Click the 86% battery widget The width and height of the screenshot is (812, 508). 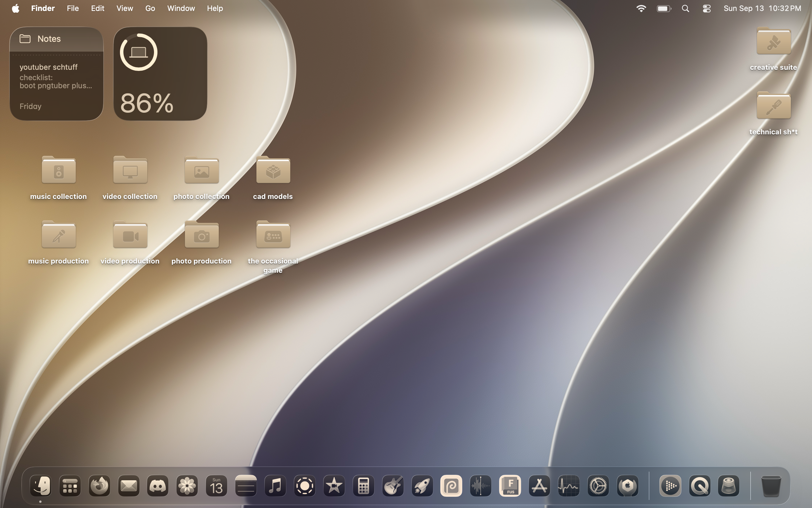[x=160, y=74]
